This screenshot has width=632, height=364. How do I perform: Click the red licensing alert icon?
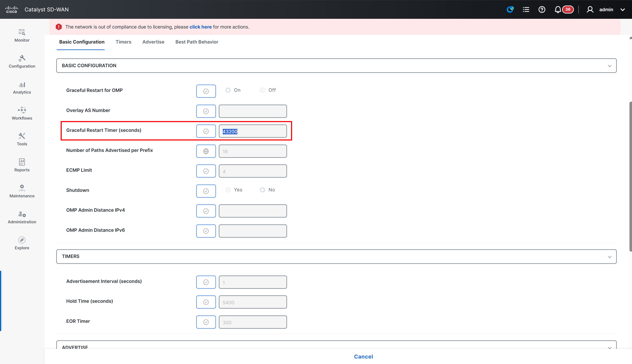click(59, 27)
